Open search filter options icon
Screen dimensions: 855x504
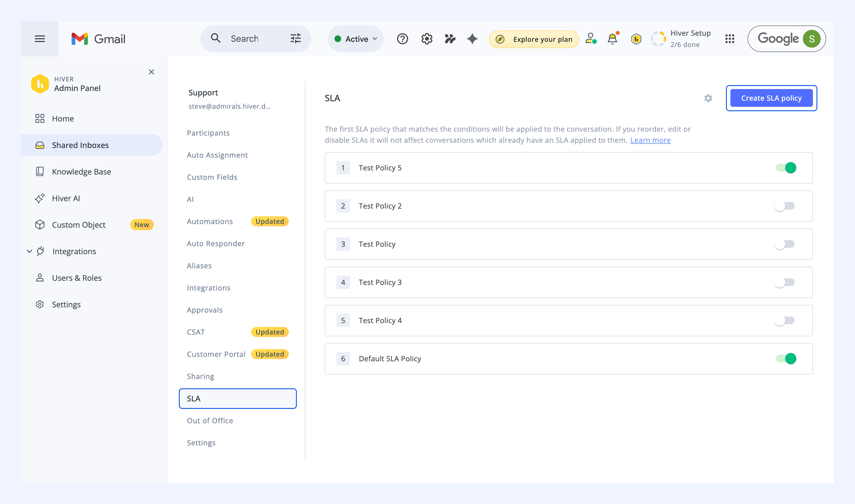point(296,38)
